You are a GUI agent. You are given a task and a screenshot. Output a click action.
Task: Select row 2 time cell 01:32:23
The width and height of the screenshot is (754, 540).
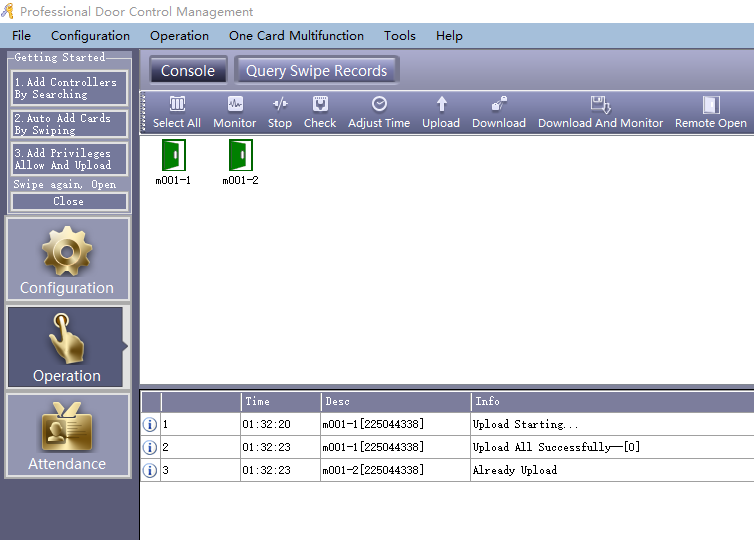(x=280, y=447)
